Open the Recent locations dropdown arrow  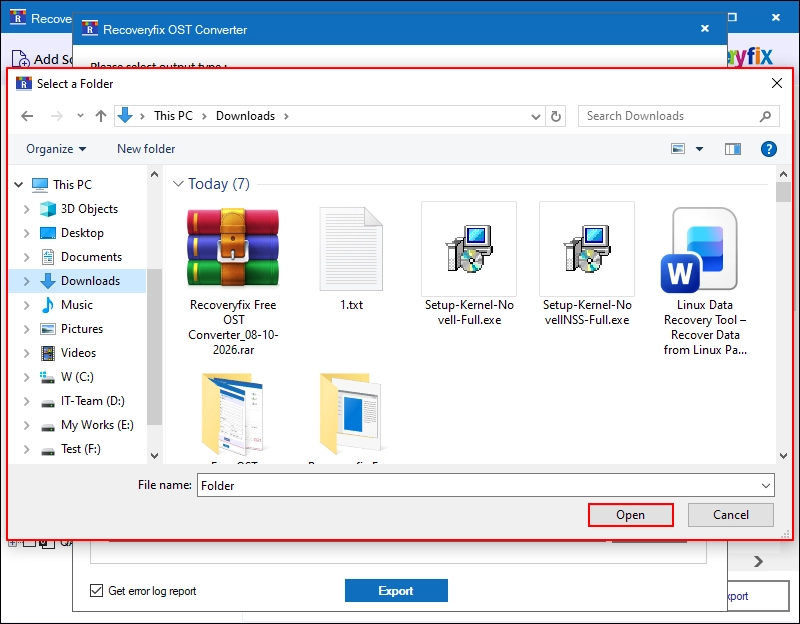[80, 116]
